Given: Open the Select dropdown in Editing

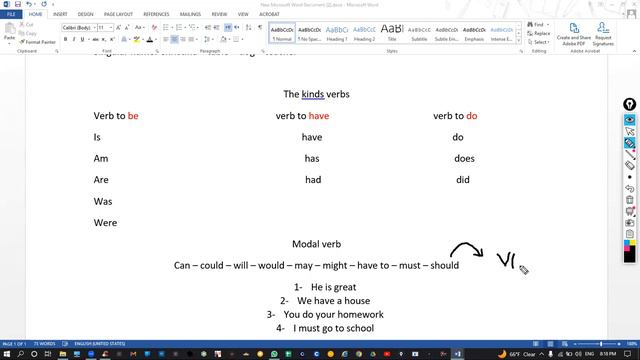Looking at the screenshot, I should point(539,42).
